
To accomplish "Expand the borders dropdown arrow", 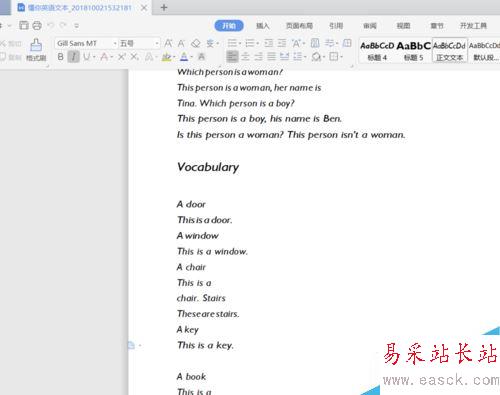I will coord(341,57).
